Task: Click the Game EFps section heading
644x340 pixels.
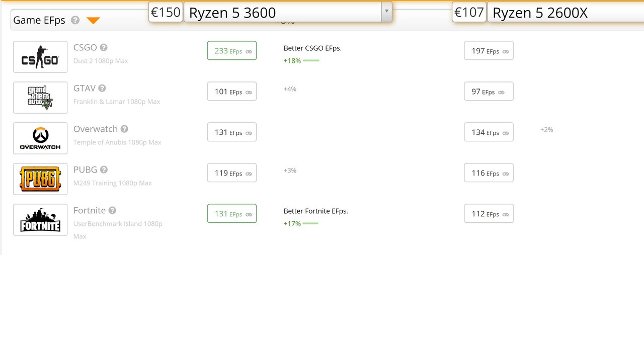Action: coord(39,20)
